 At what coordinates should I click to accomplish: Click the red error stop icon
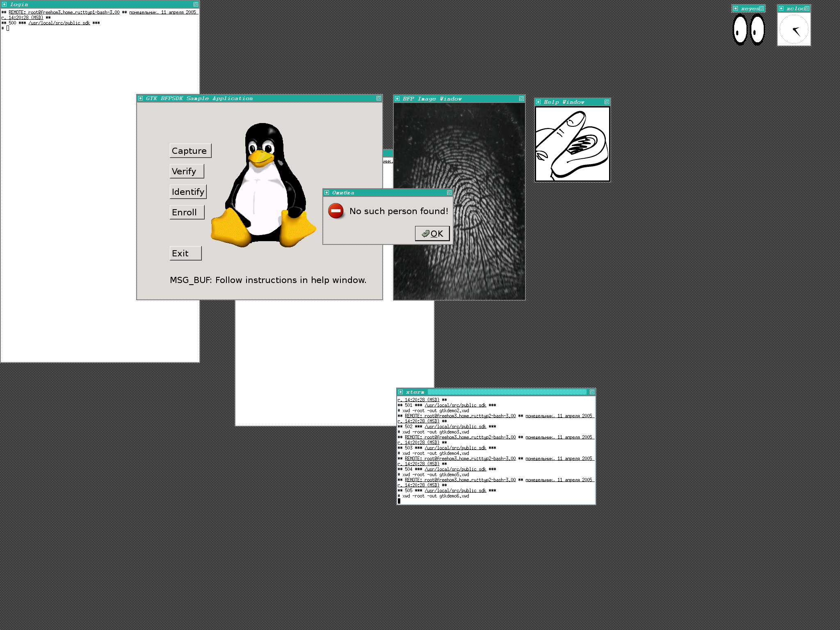[x=336, y=211]
